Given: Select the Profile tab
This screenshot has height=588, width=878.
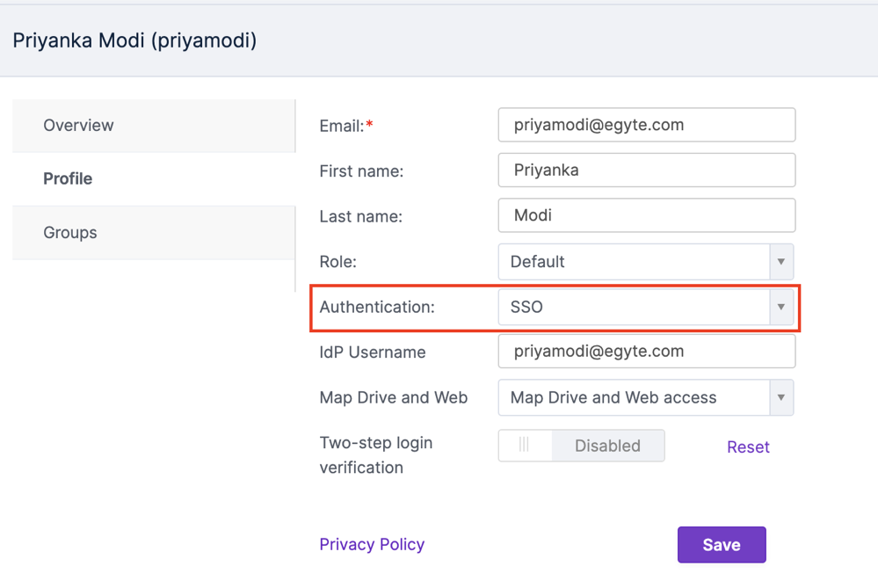Looking at the screenshot, I should 68,178.
